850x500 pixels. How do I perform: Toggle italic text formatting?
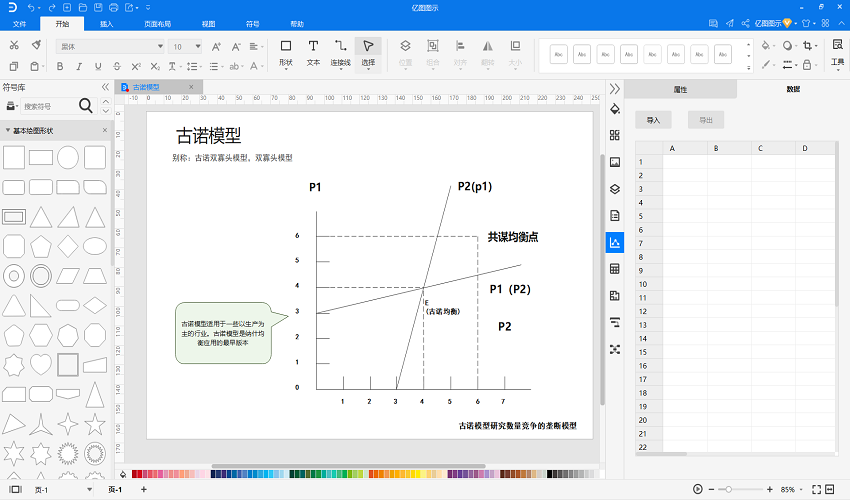79,66
